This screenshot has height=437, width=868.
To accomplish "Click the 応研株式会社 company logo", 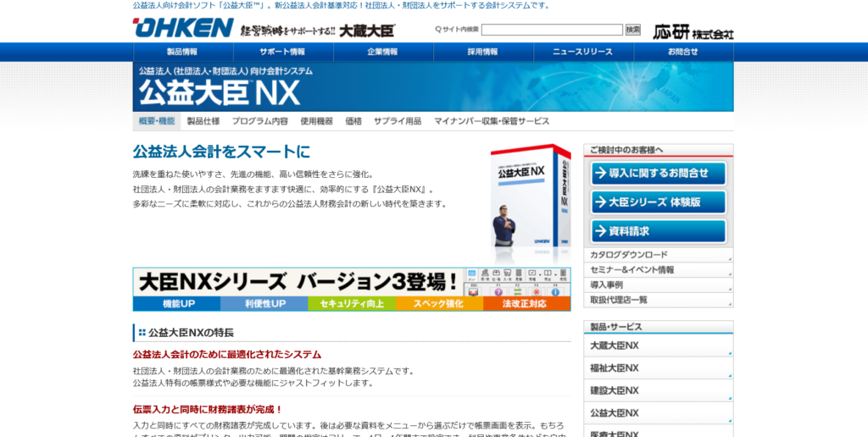I will point(693,31).
